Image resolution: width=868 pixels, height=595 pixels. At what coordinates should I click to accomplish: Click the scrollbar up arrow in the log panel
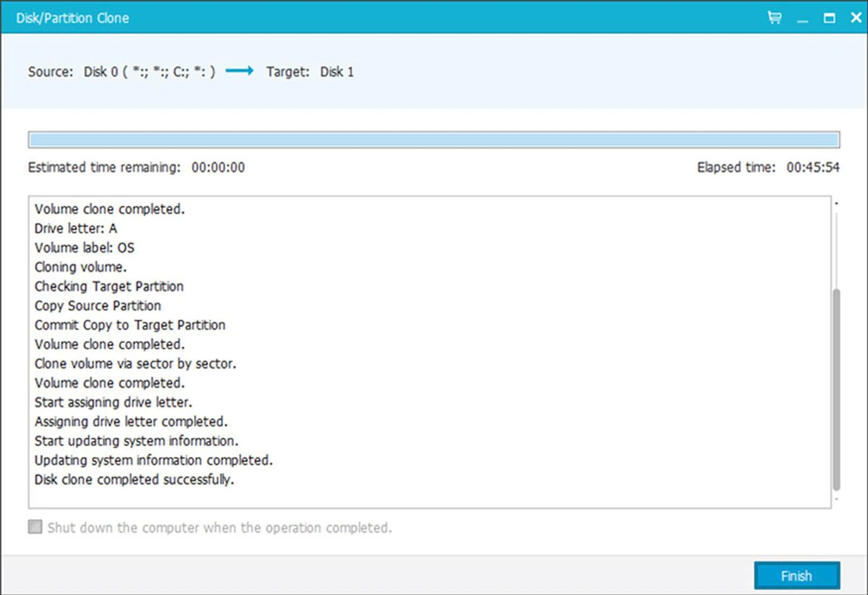point(836,203)
